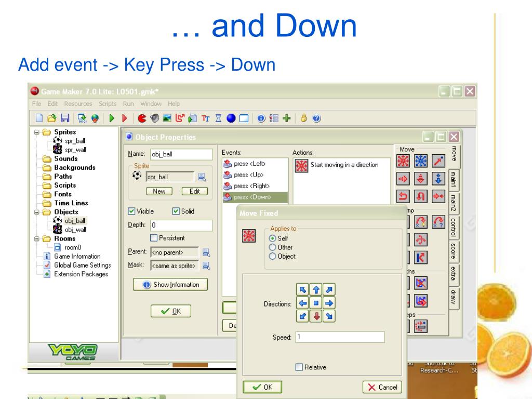Open the File menu
532x399 pixels.
click(x=36, y=103)
